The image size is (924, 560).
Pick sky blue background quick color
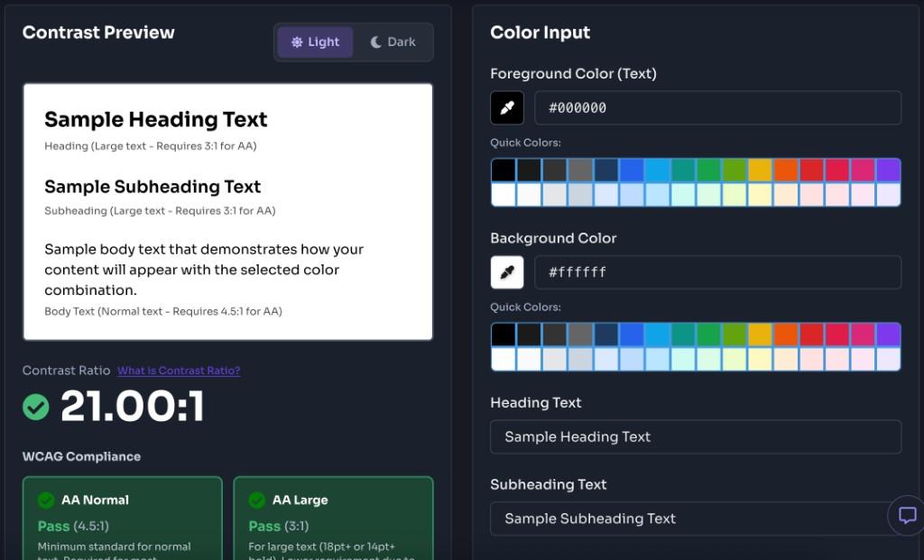pos(658,335)
